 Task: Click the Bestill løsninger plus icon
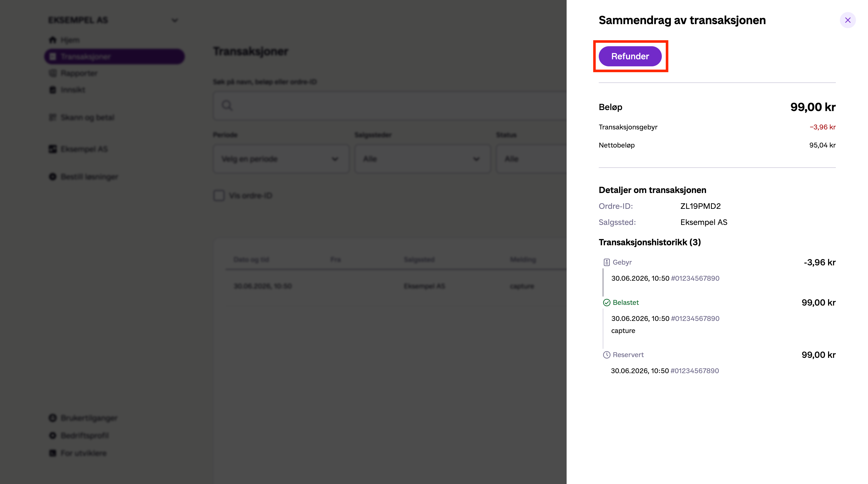click(x=52, y=177)
